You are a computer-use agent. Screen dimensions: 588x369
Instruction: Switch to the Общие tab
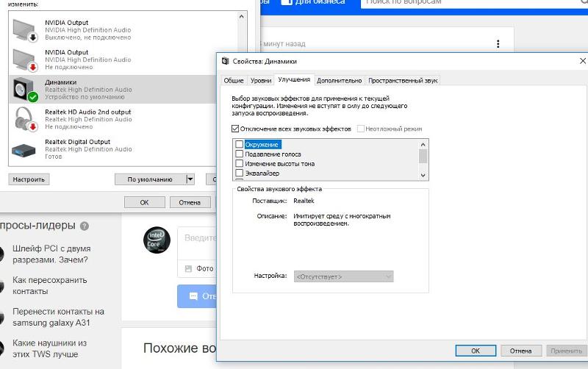pos(234,81)
